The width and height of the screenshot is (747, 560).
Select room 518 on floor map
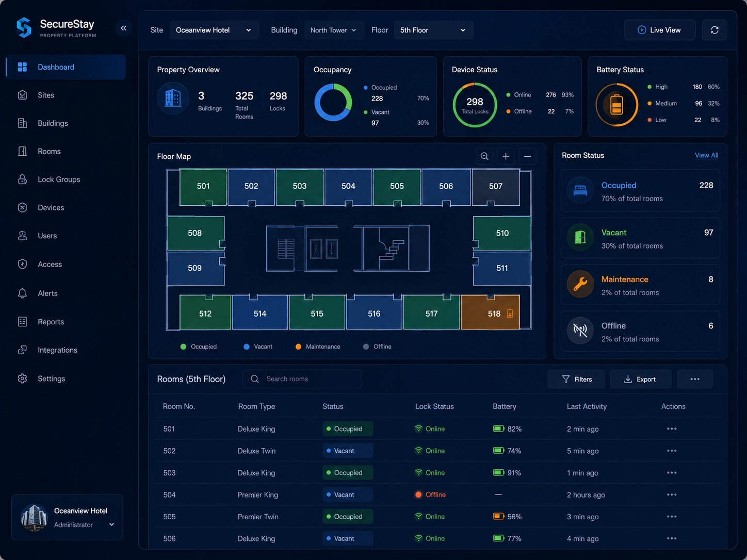coord(490,312)
